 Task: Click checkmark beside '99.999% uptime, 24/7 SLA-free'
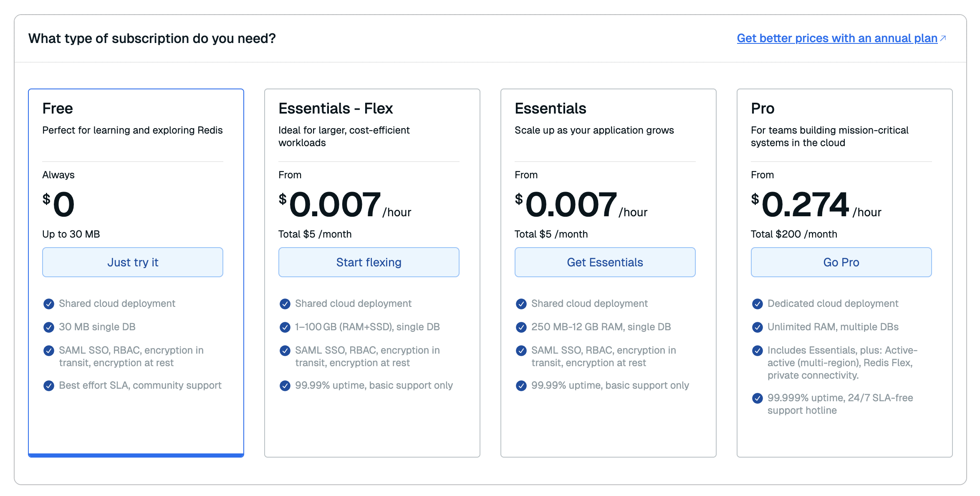pyautogui.click(x=758, y=398)
